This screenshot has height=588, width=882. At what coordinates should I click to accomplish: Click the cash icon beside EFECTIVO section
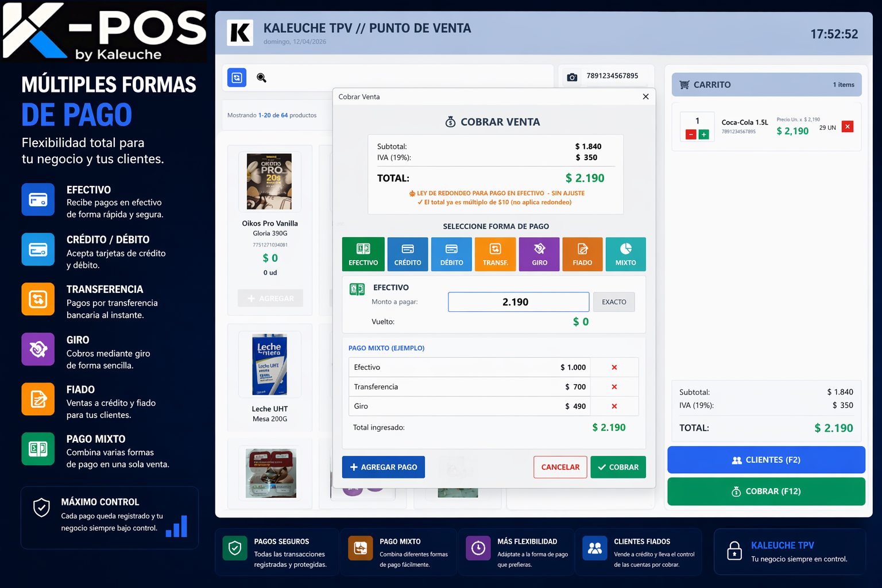pos(357,289)
